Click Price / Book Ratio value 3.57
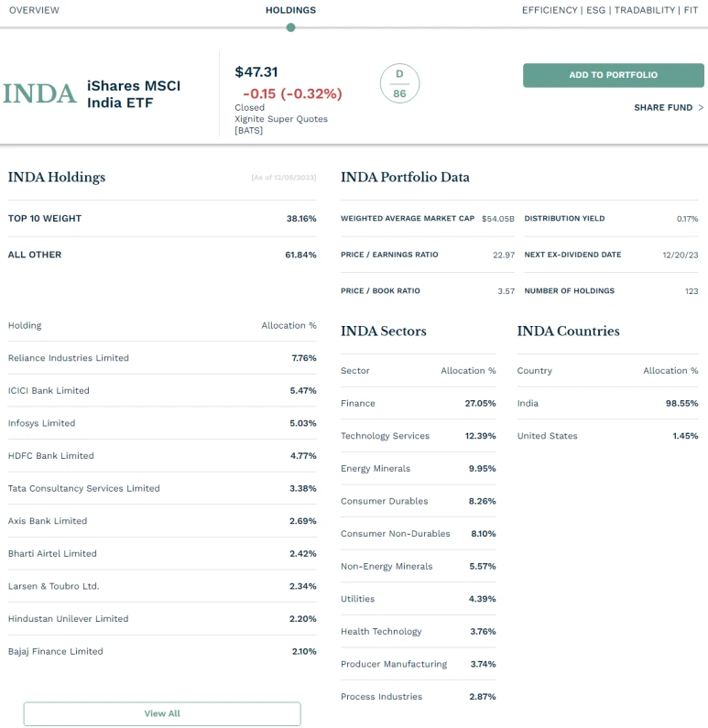Image resolution: width=708 pixels, height=728 pixels. pos(506,291)
